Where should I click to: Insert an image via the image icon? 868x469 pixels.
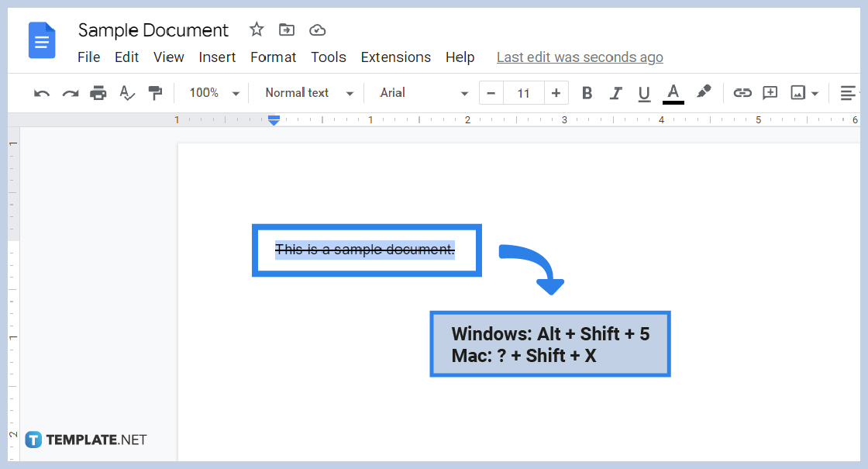pyautogui.click(x=800, y=92)
